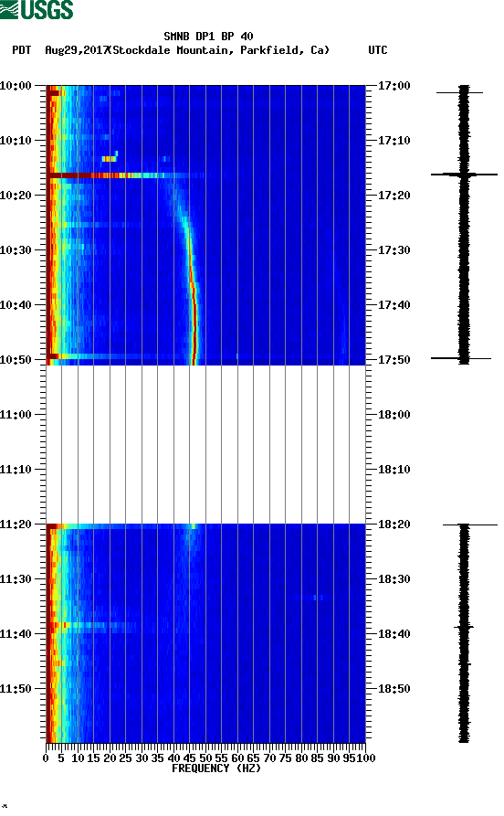Click the 100 Hz frequency axis label
The height and width of the screenshot is (816, 504).
pos(365,758)
